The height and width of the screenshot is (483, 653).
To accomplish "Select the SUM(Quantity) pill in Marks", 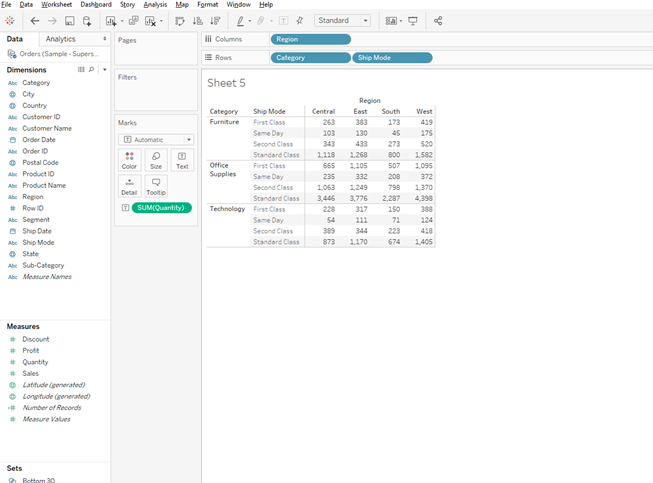I will click(162, 207).
